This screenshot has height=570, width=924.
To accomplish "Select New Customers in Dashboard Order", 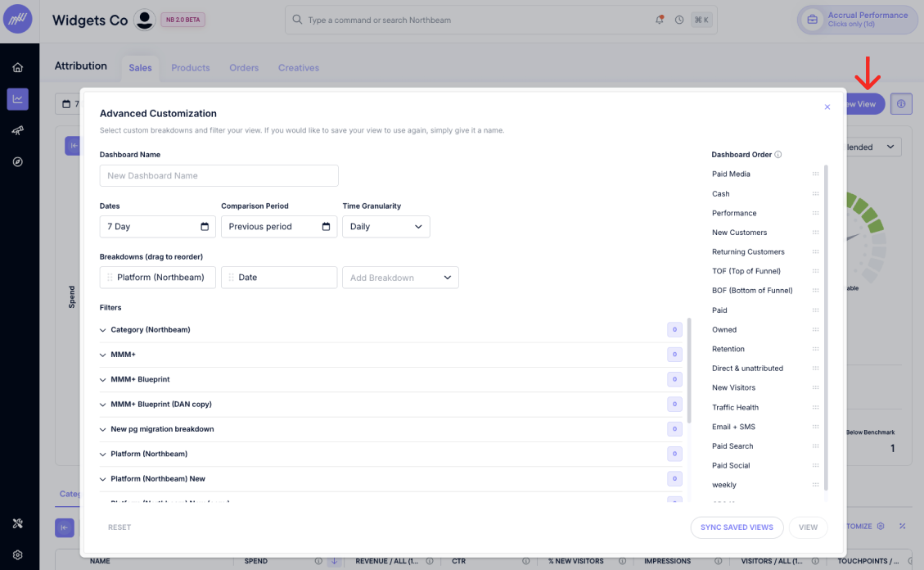I will click(740, 233).
